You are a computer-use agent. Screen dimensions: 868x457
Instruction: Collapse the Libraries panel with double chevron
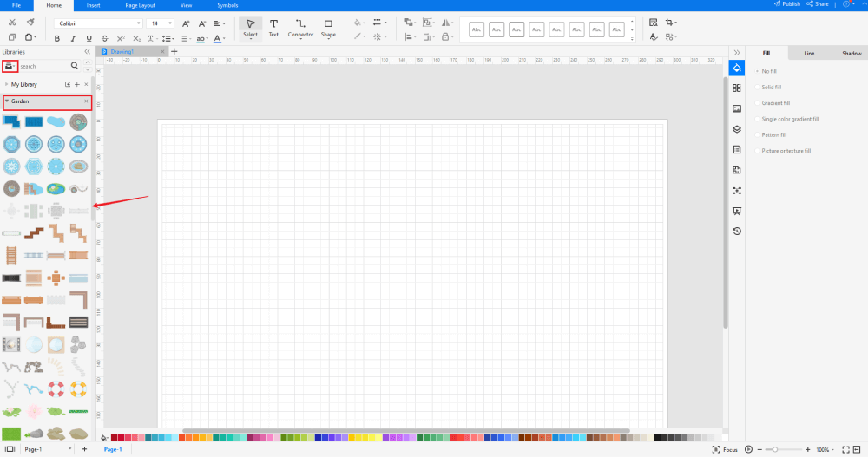pyautogui.click(x=87, y=51)
